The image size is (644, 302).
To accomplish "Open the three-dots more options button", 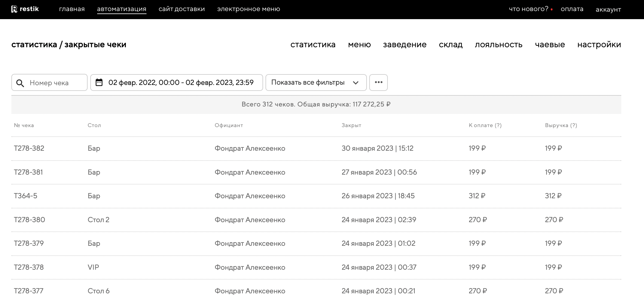I will 378,83.
